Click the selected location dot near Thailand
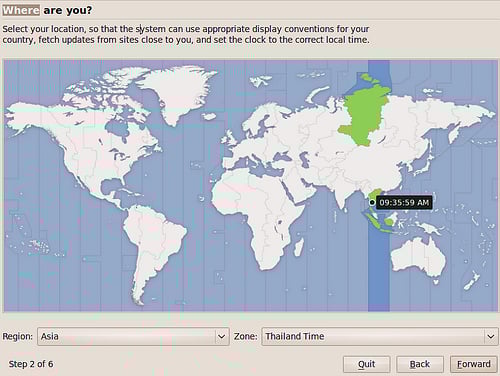This screenshot has height=376, width=500. 372,202
